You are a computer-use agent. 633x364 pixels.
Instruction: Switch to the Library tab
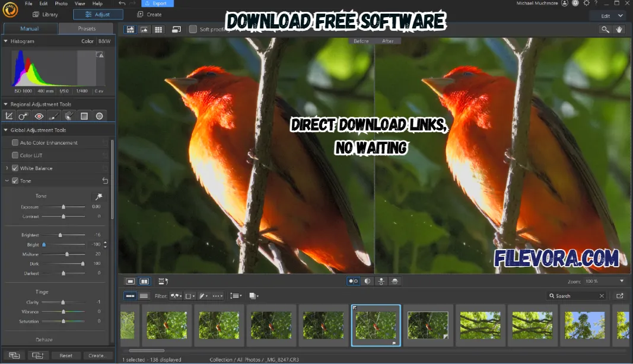tap(46, 14)
